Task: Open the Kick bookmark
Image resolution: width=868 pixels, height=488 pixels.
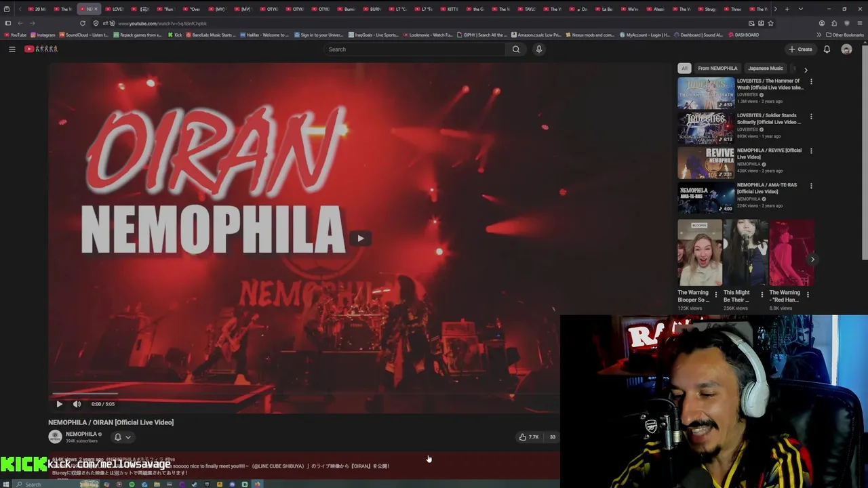Action: [x=175, y=35]
